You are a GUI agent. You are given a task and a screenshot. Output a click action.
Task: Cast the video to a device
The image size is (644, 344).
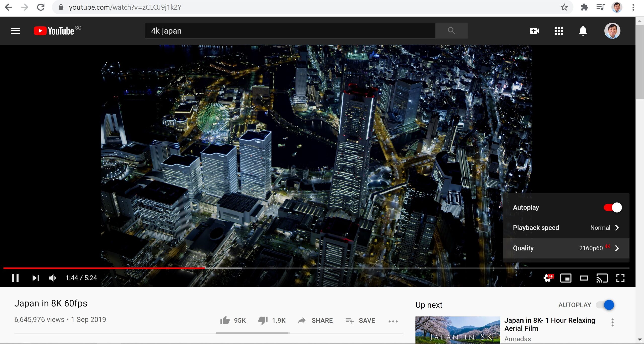click(x=602, y=278)
